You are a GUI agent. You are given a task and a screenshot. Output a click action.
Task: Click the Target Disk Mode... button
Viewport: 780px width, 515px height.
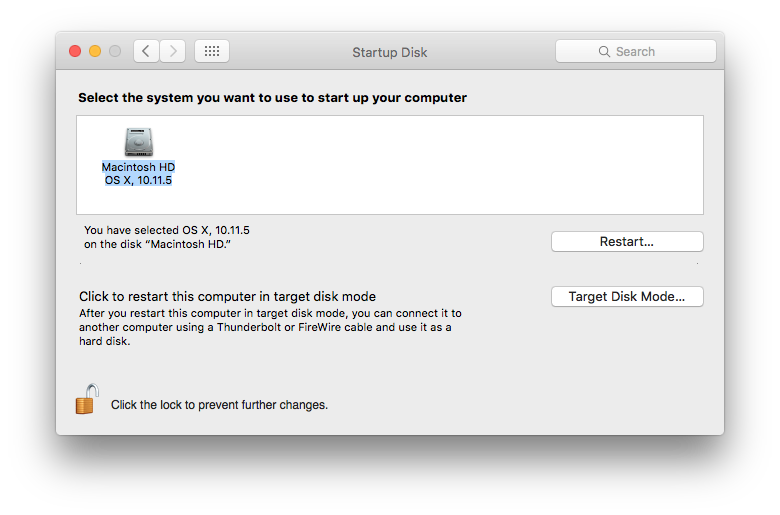(x=627, y=297)
